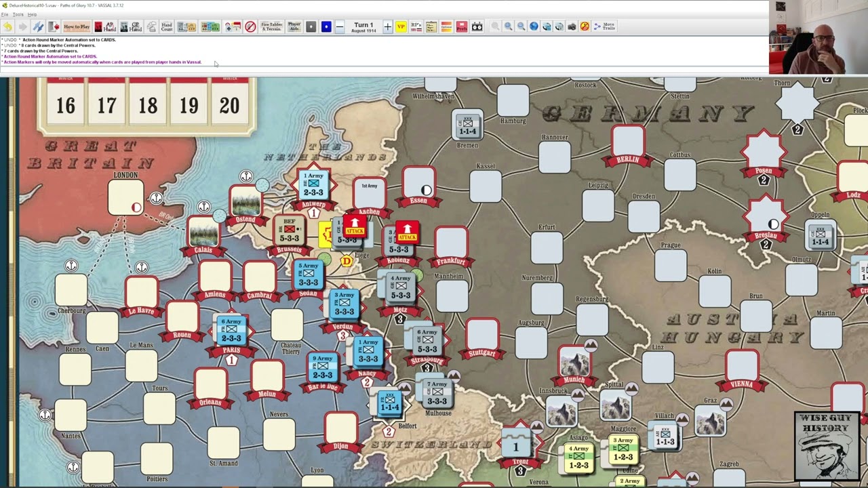Click the blue connect-to-server icon

(x=38, y=26)
